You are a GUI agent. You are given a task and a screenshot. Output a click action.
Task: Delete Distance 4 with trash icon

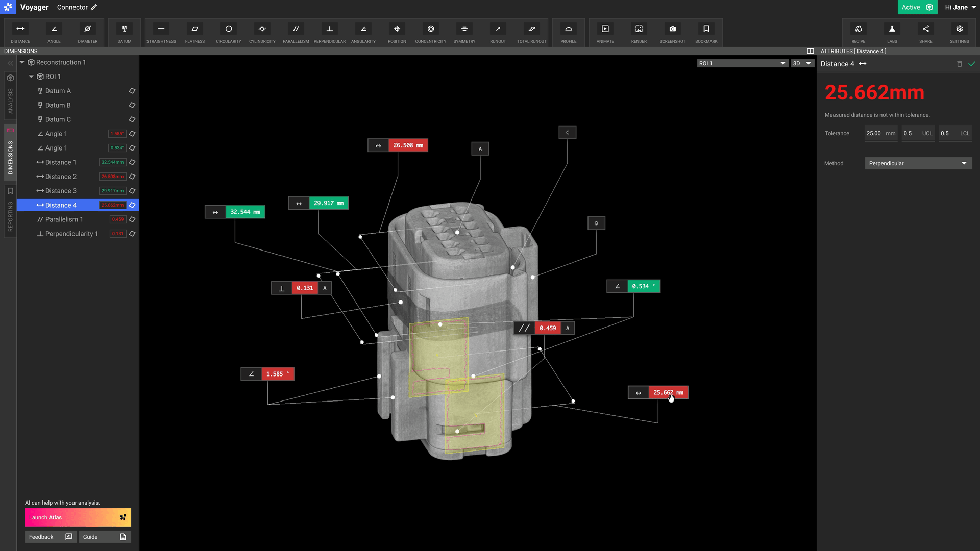[959, 64]
